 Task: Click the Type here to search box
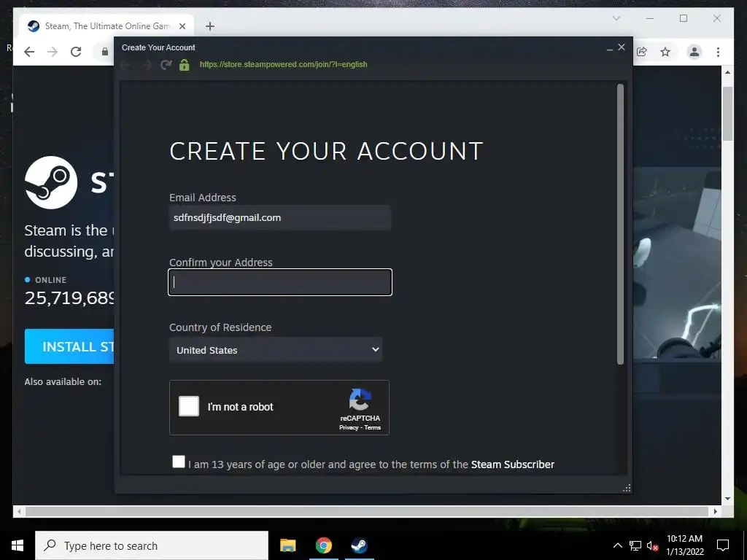click(x=152, y=545)
